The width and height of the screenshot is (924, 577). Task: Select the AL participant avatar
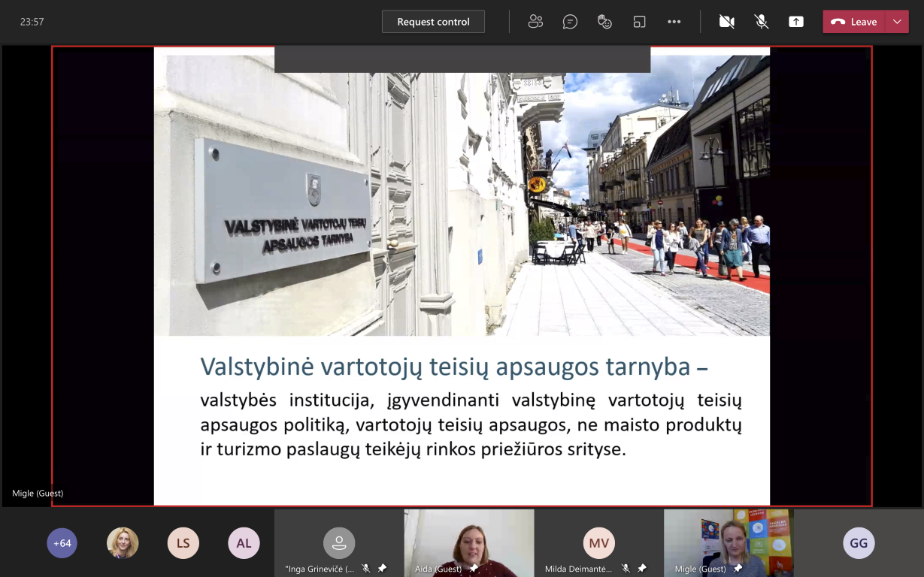coord(244,543)
